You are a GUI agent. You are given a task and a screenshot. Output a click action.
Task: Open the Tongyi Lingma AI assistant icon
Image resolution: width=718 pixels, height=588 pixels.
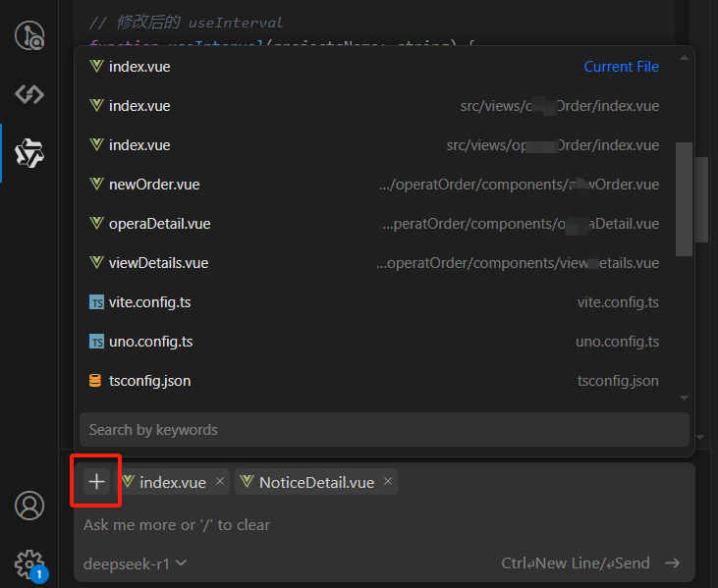click(29, 153)
